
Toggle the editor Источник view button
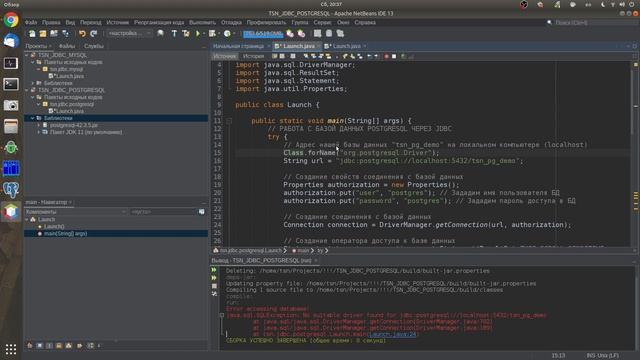(x=224, y=56)
